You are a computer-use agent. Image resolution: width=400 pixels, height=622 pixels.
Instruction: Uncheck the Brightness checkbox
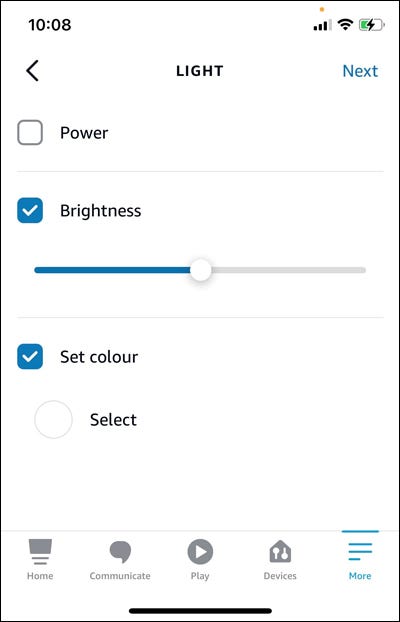pos(30,210)
